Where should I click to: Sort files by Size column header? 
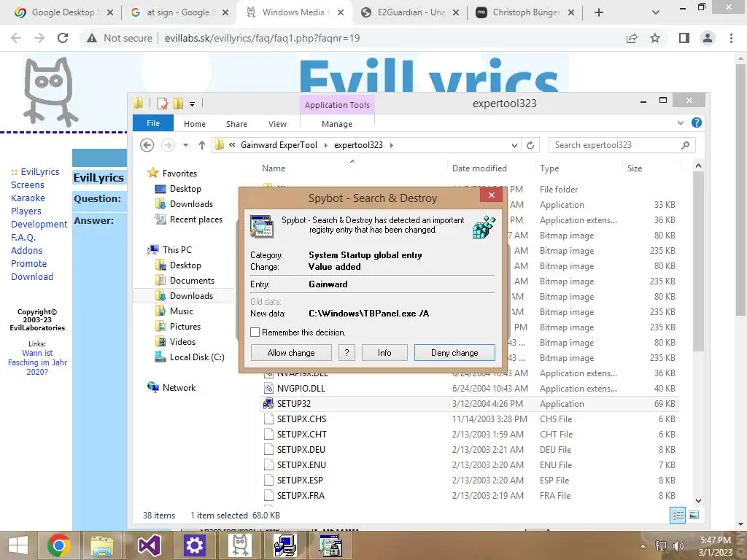point(635,168)
